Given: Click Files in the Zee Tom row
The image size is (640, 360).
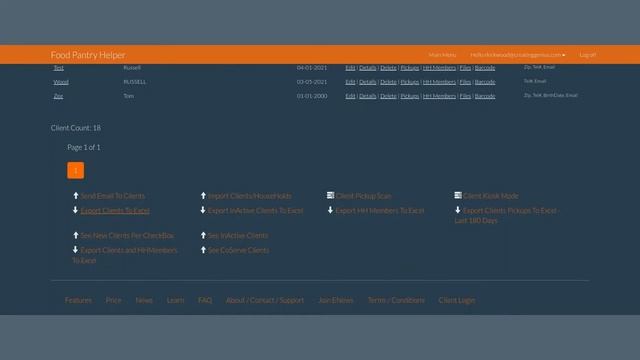Looking at the screenshot, I should pos(465,96).
